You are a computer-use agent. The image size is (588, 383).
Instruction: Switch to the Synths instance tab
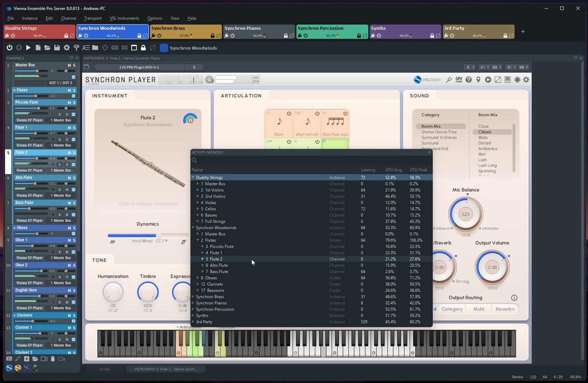point(405,32)
